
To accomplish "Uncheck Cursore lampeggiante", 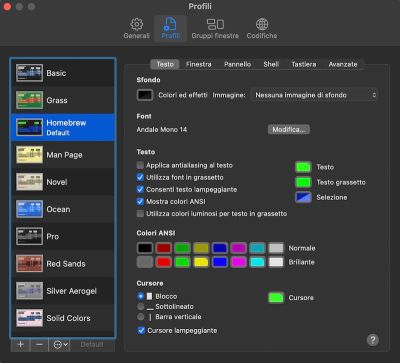I will 141,330.
